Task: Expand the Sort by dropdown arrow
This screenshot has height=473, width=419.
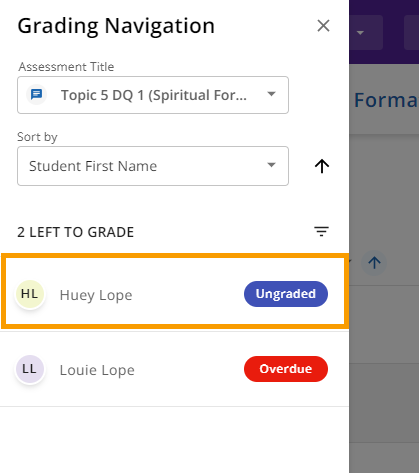Action: click(272, 165)
